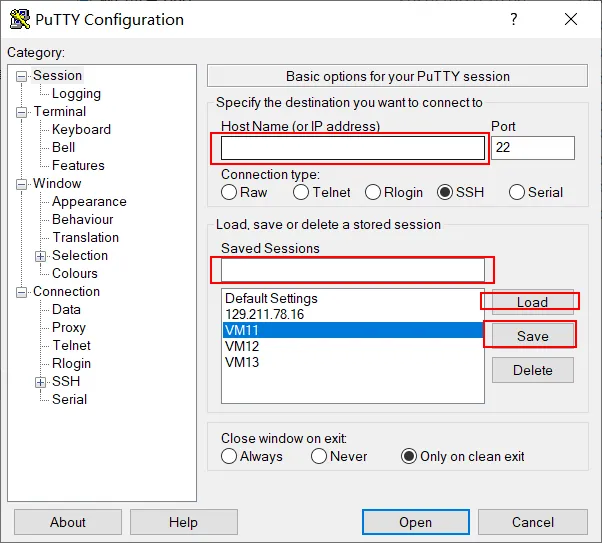Select the Serial connection radio button

click(x=517, y=192)
